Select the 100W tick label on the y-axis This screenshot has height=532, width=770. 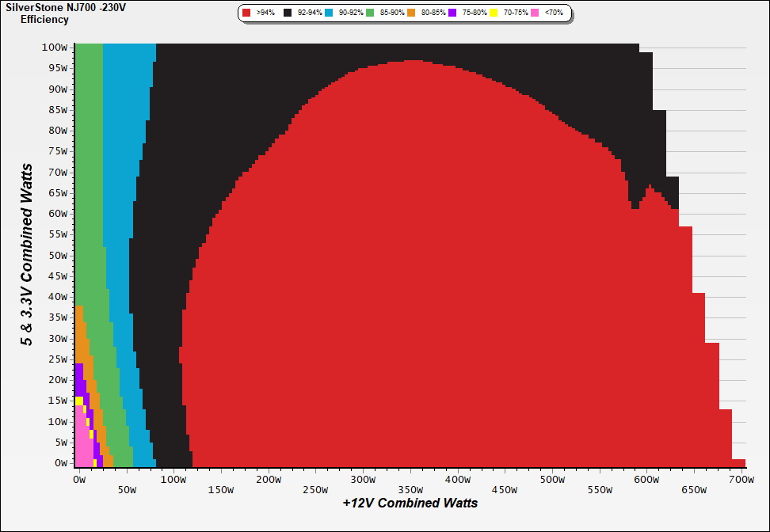55,47
